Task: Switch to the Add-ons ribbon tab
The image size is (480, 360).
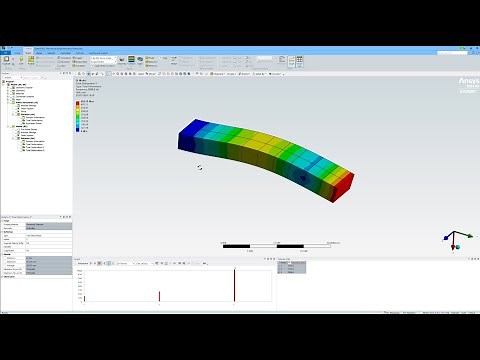Action: pyautogui.click(x=80, y=53)
